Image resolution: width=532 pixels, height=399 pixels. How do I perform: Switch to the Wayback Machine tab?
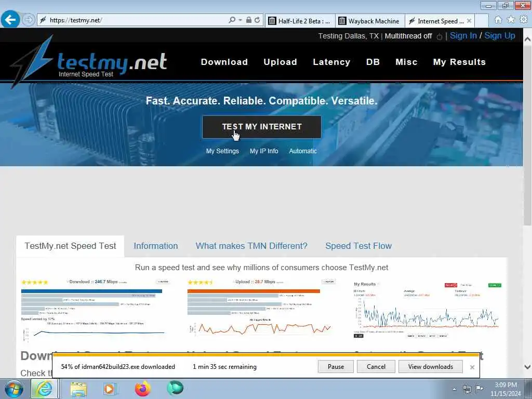[x=370, y=21]
